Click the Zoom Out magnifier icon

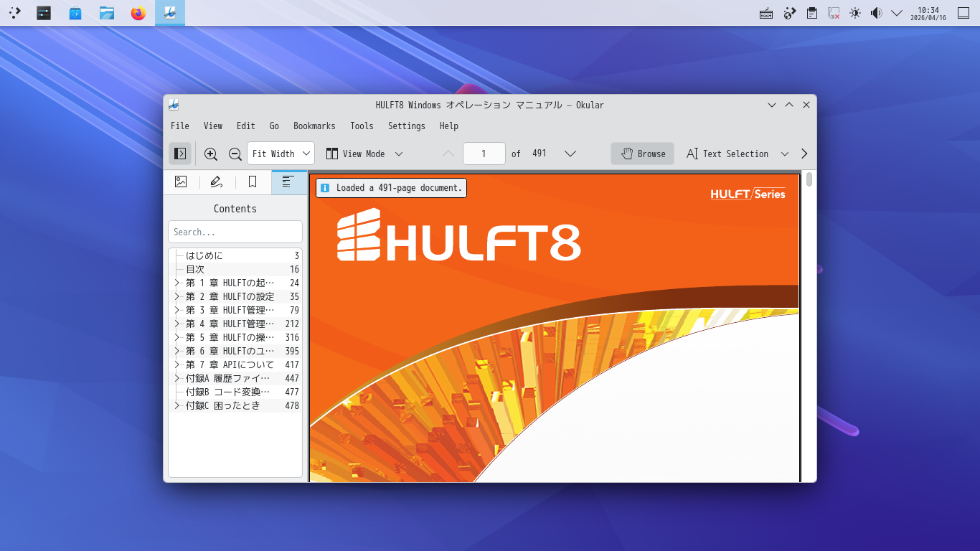235,154
